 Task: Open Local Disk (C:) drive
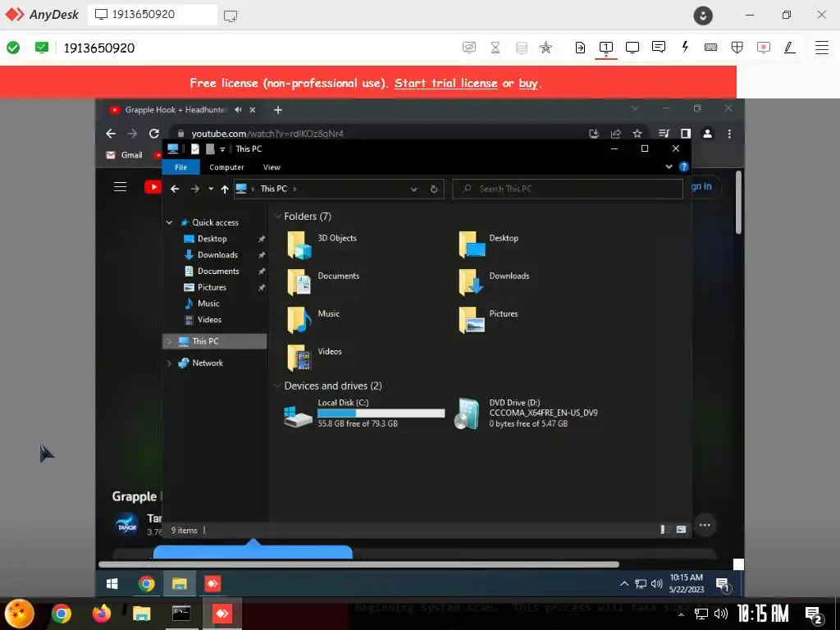(365, 413)
